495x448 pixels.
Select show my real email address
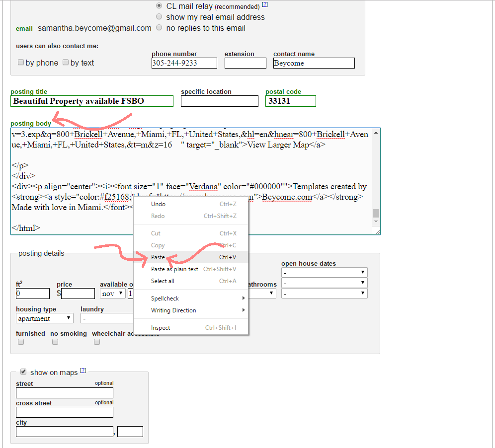pyautogui.click(x=159, y=17)
